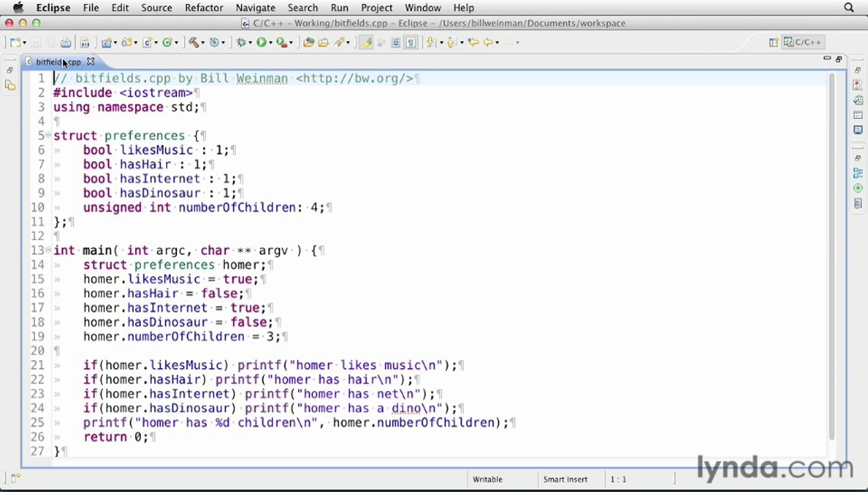The width and height of the screenshot is (868, 492).
Task: Click numberOfChildren on the unsigned int line
Action: click(x=237, y=207)
